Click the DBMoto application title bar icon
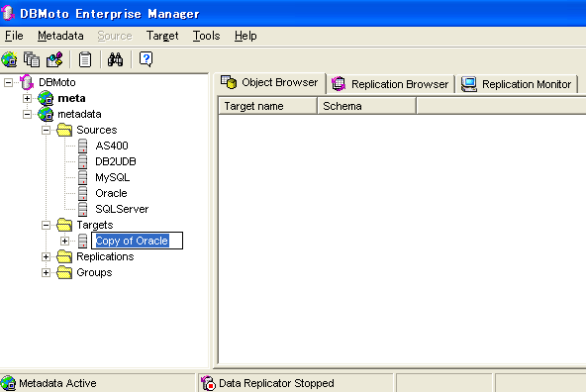Viewport: 586px width, 392px height. [x=8, y=14]
